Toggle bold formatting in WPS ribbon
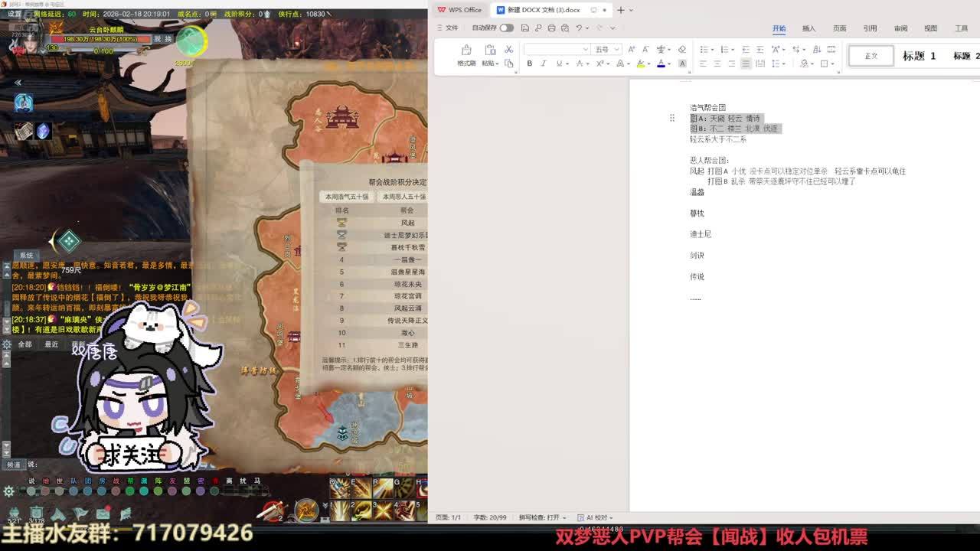The image size is (980, 551). point(529,64)
